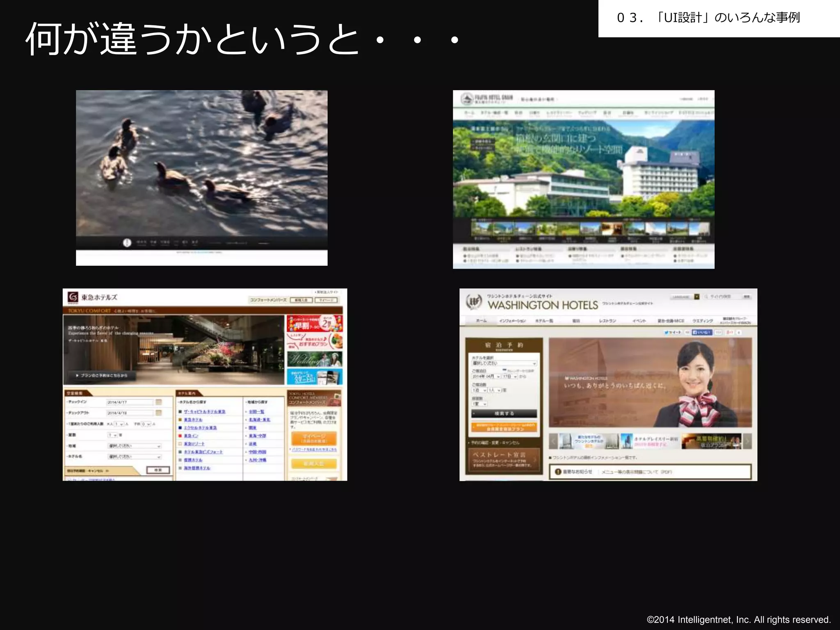Click the プラン予約 button on Tokyu hero image

click(101, 375)
